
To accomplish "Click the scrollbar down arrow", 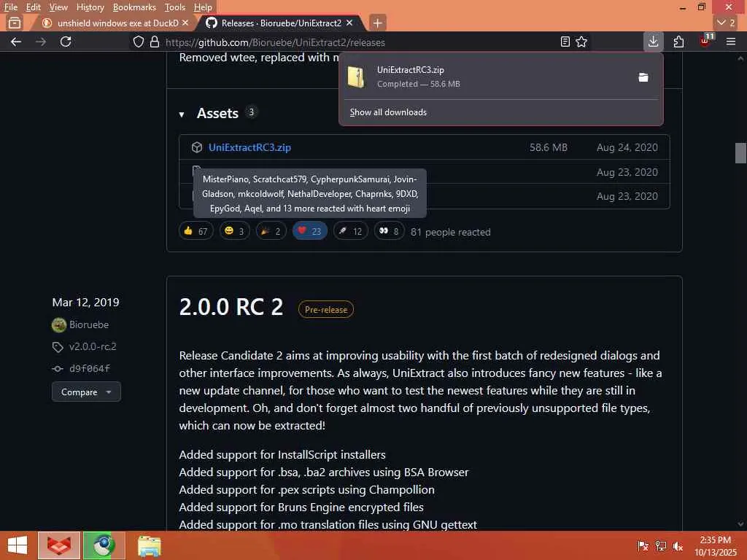I will click(740, 524).
